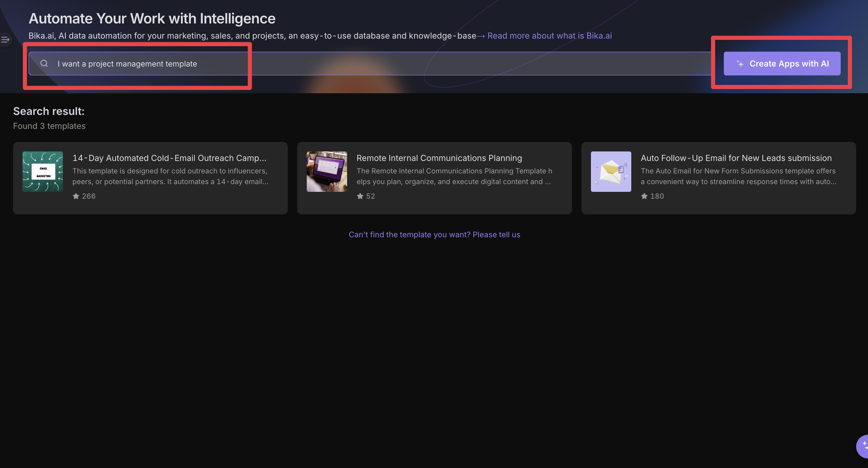Open Can't find the template link
The image size is (868, 468).
434,235
